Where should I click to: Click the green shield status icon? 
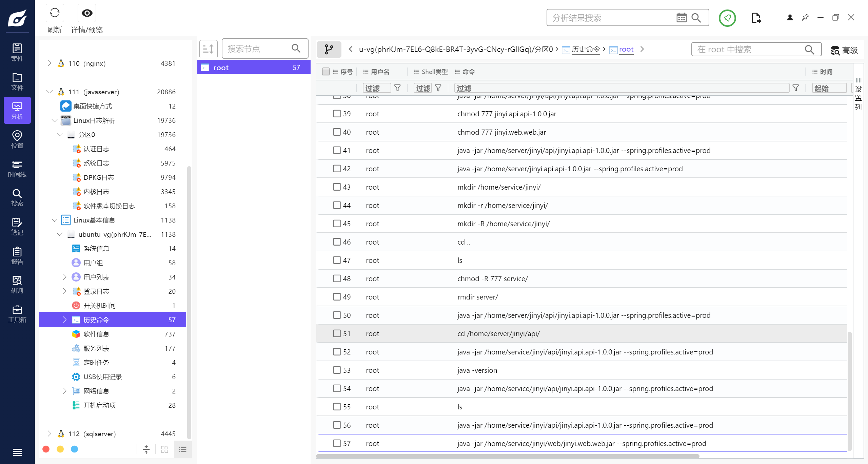coord(727,18)
